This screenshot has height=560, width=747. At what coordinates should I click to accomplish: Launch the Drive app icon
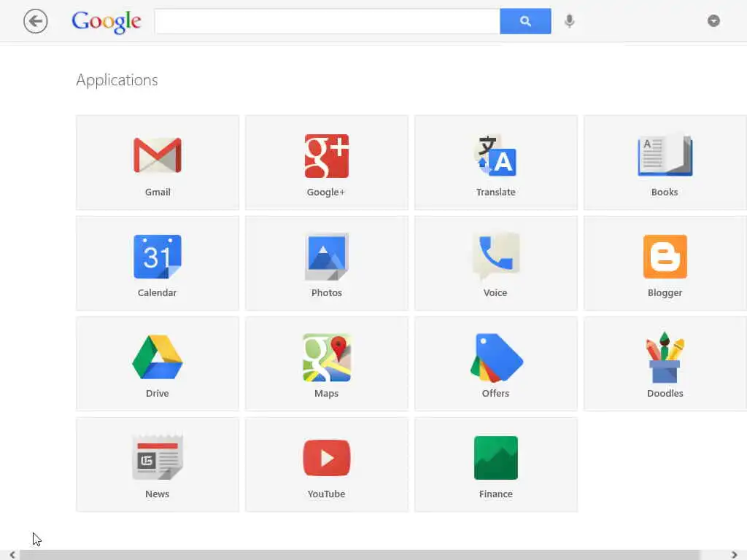coord(158,357)
